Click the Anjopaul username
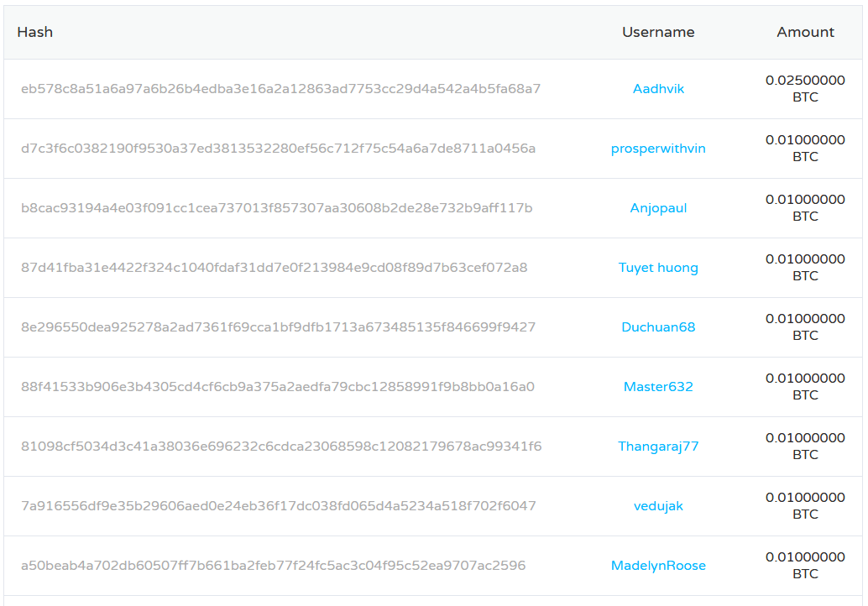 pyautogui.click(x=658, y=208)
